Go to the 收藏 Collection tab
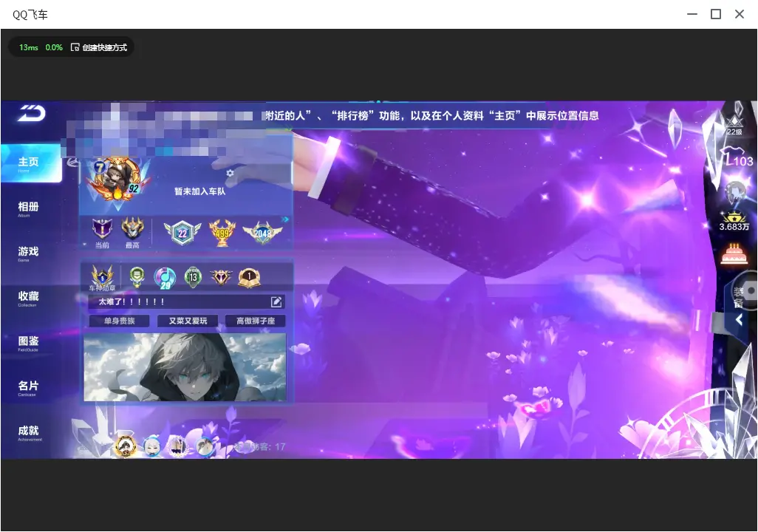 pyautogui.click(x=30, y=298)
